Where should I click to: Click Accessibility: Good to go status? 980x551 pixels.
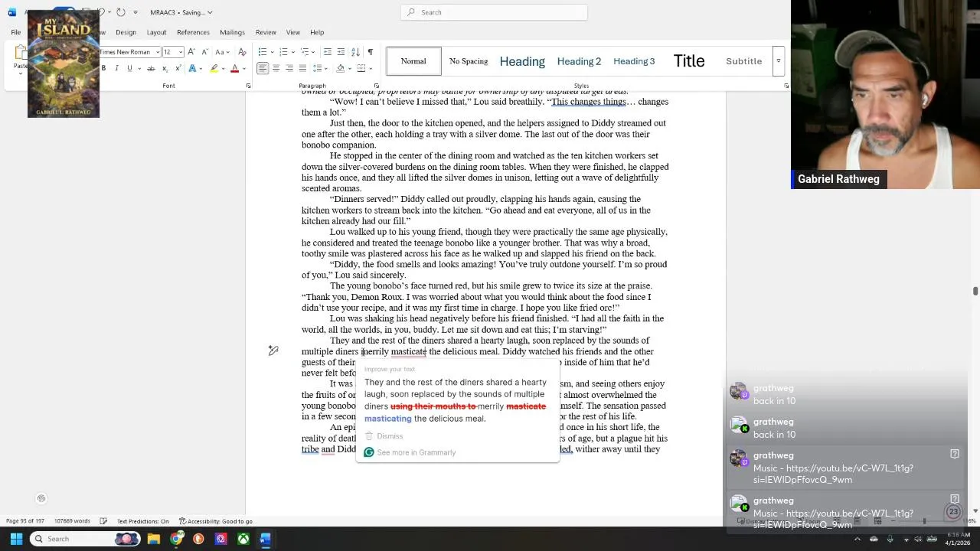[x=216, y=521]
